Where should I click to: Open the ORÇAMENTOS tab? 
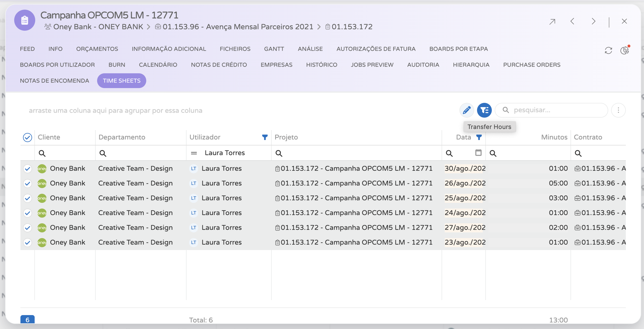[x=97, y=49]
